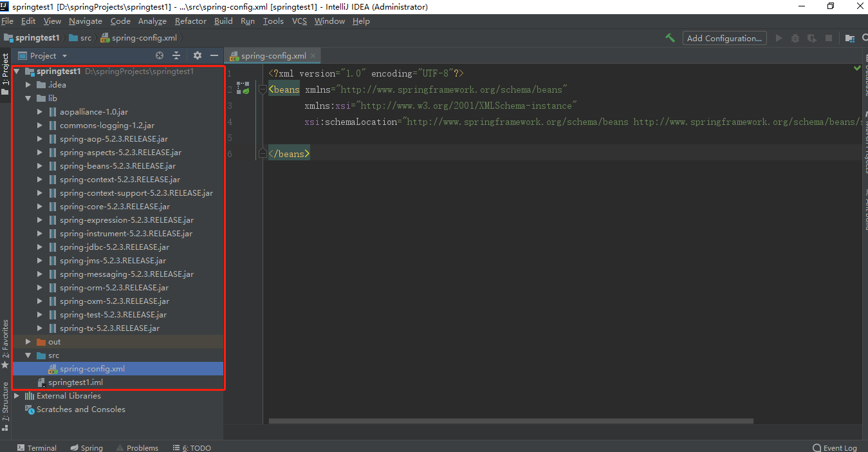Viewport: 868px width, 452px height.
Task: Collapse the src folder arrow
Action: coord(28,355)
